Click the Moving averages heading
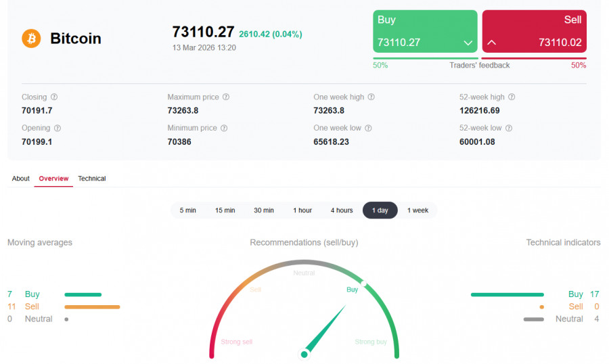 (x=40, y=242)
